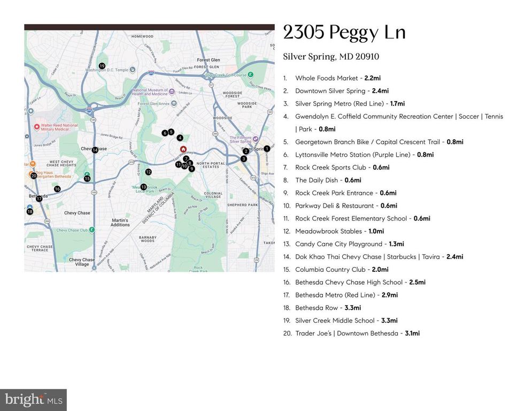Select map marker number 3 near Silver Spring

click(x=244, y=158)
